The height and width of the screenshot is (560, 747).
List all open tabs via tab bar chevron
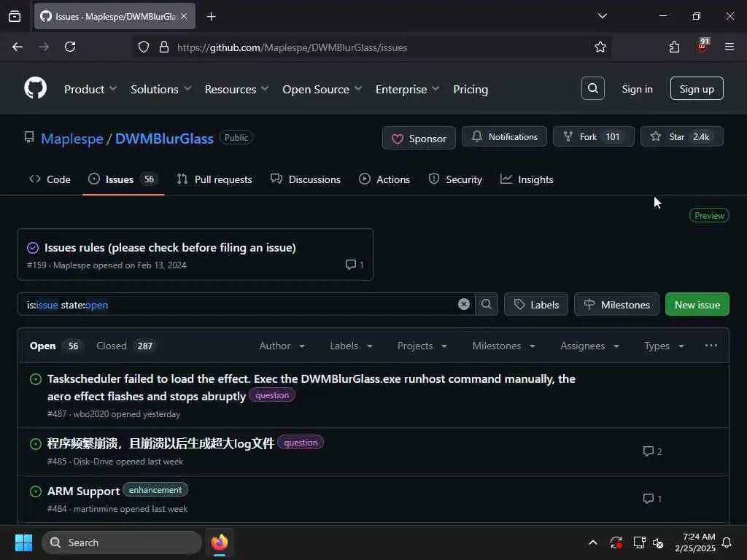(602, 16)
